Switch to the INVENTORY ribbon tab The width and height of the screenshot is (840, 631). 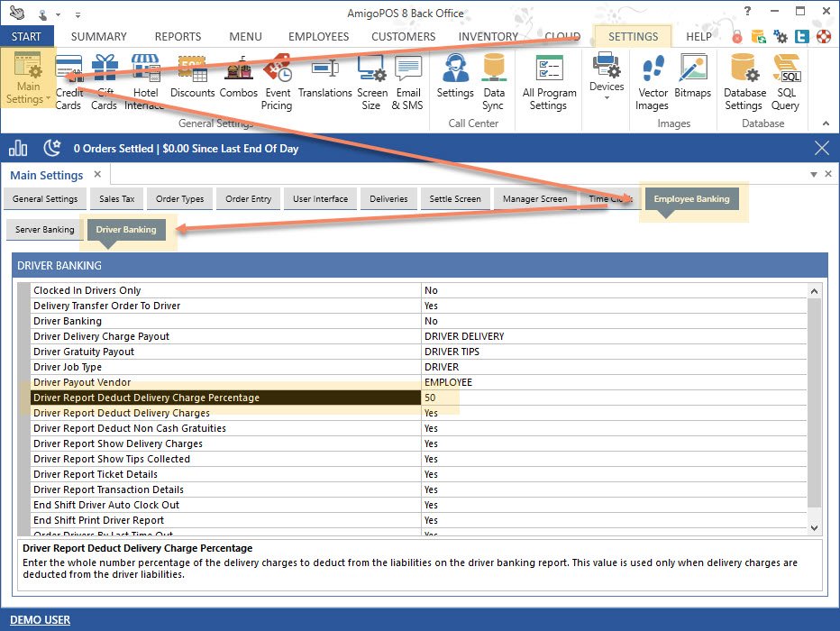tap(488, 37)
